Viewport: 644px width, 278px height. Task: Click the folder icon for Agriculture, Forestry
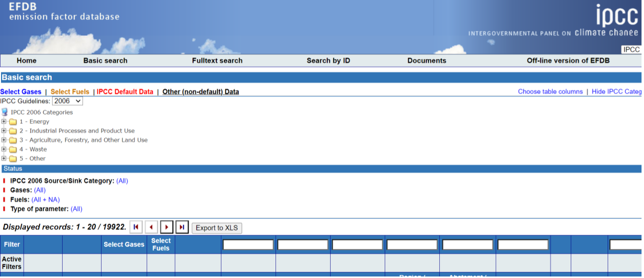[13, 140]
